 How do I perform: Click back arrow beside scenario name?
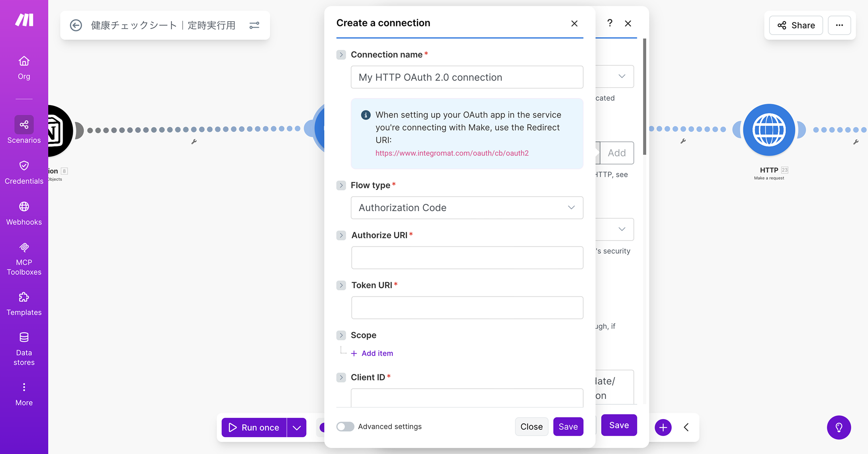click(x=76, y=25)
